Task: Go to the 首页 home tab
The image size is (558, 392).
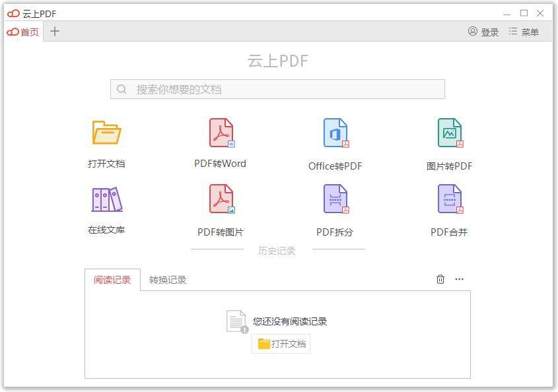Action: pyautogui.click(x=24, y=31)
